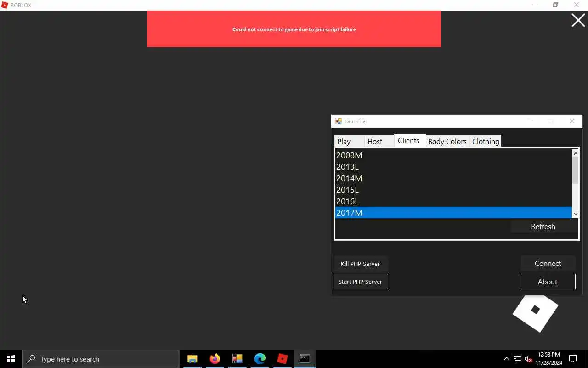588x368 pixels.
Task: Select the 2013L client
Action: click(x=453, y=167)
